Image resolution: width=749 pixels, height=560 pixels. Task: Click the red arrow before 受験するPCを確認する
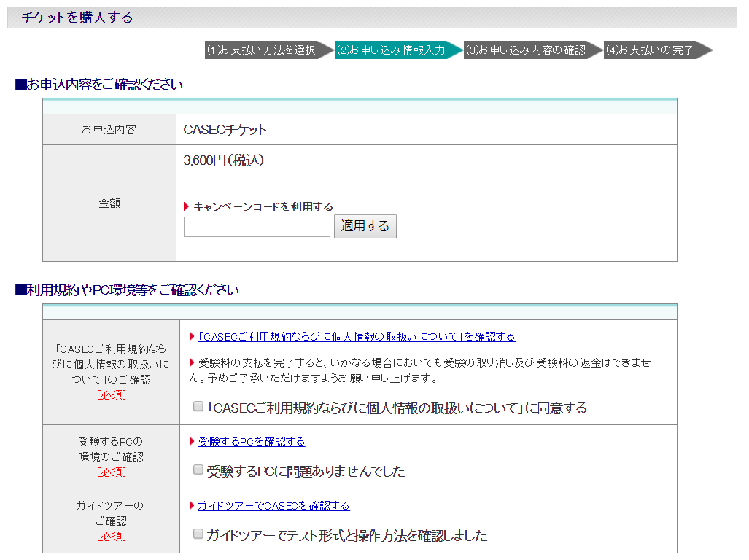tap(192, 442)
